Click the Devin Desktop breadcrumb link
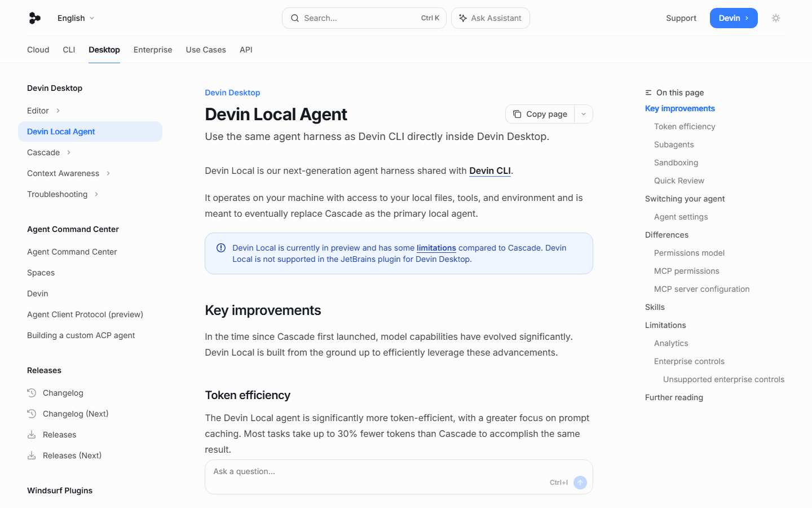The height and width of the screenshot is (508, 812). click(232, 93)
